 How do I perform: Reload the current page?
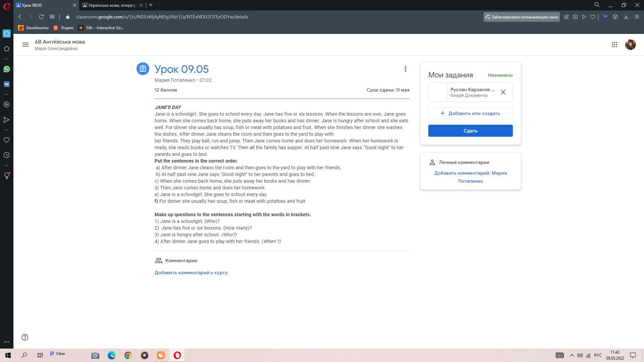(x=41, y=17)
